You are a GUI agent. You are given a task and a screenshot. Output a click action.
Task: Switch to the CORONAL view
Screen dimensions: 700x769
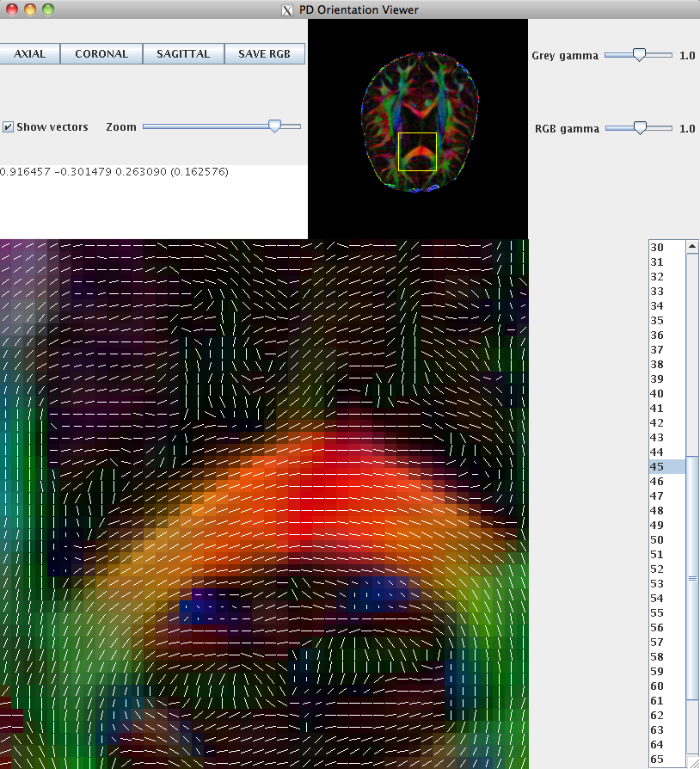point(101,53)
